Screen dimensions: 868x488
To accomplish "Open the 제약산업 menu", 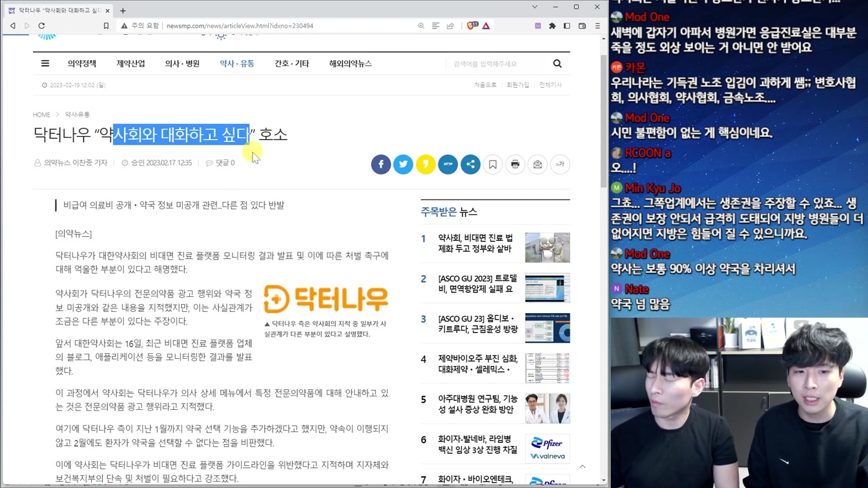I will (130, 63).
